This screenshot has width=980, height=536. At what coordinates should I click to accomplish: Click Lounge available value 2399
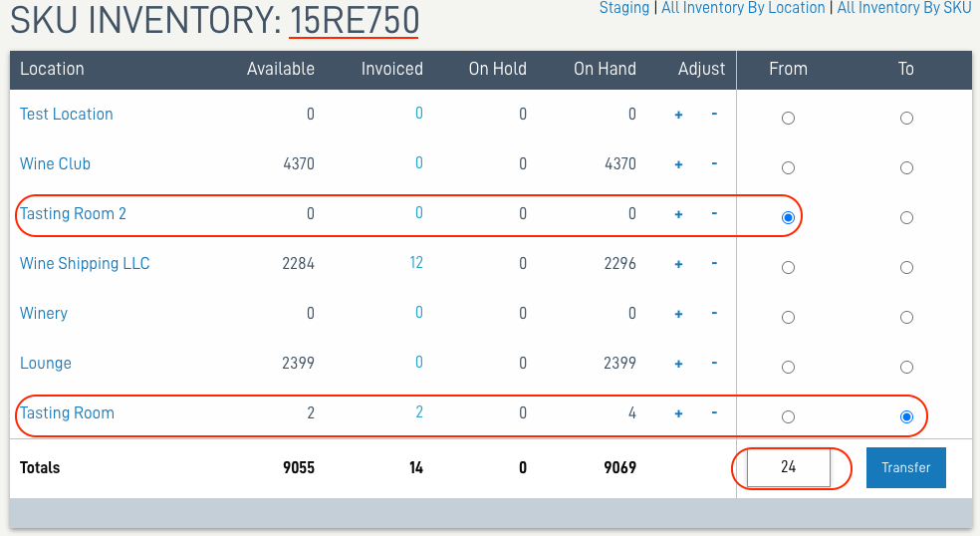tap(298, 363)
